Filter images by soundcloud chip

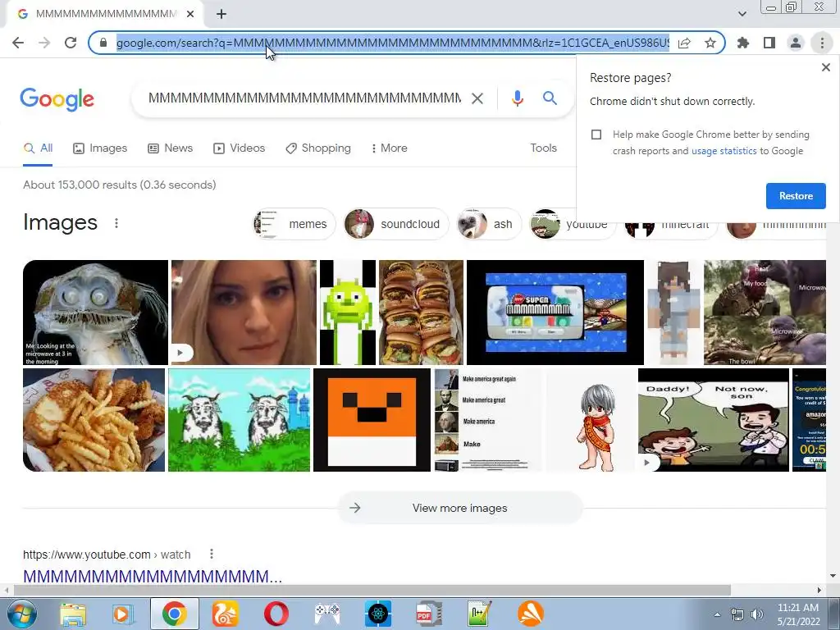click(396, 224)
